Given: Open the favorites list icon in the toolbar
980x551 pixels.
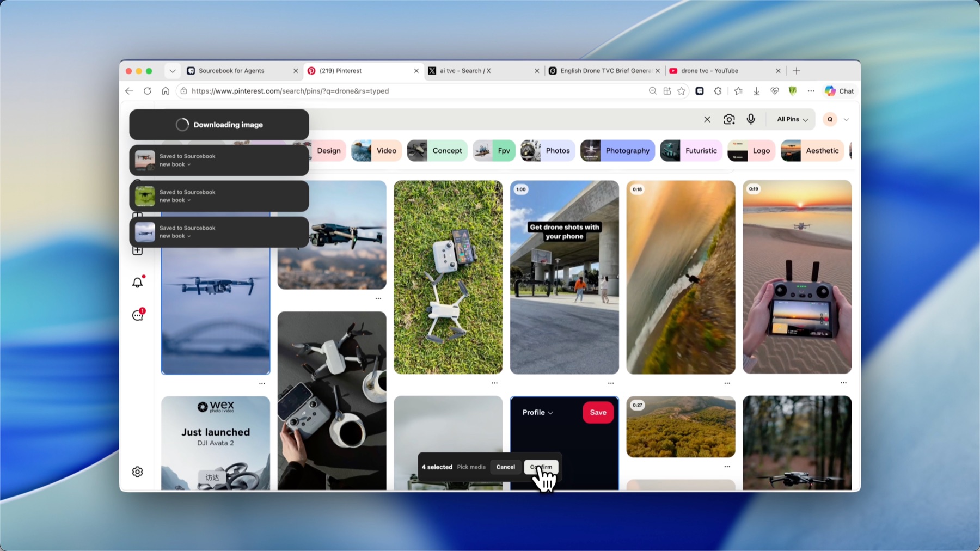Looking at the screenshot, I should [738, 91].
